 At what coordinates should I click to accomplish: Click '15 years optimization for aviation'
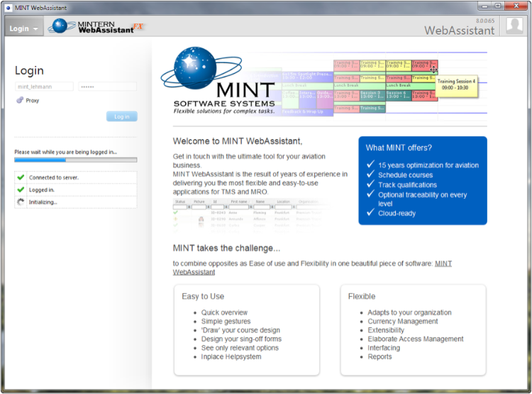[x=428, y=165]
